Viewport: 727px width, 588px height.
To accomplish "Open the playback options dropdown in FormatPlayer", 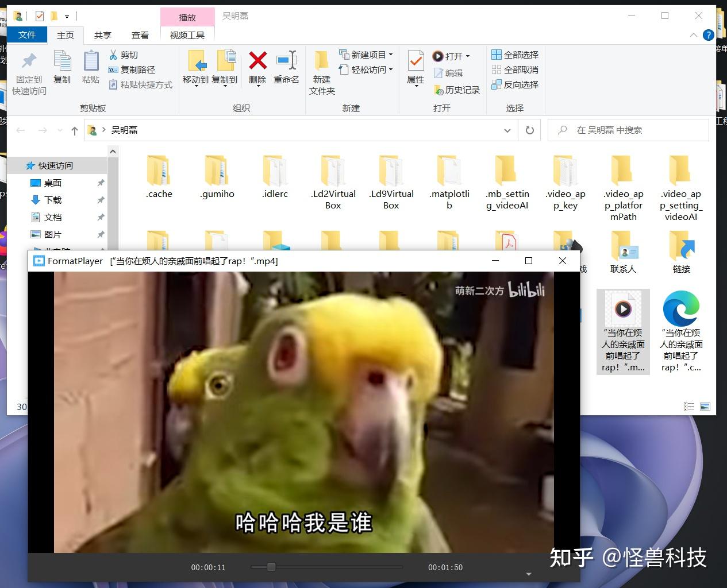I will click(528, 573).
